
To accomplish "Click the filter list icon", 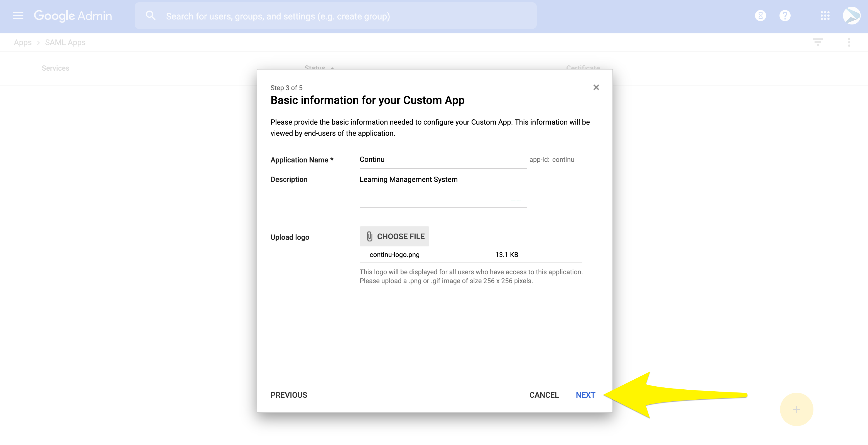I will pos(817,42).
